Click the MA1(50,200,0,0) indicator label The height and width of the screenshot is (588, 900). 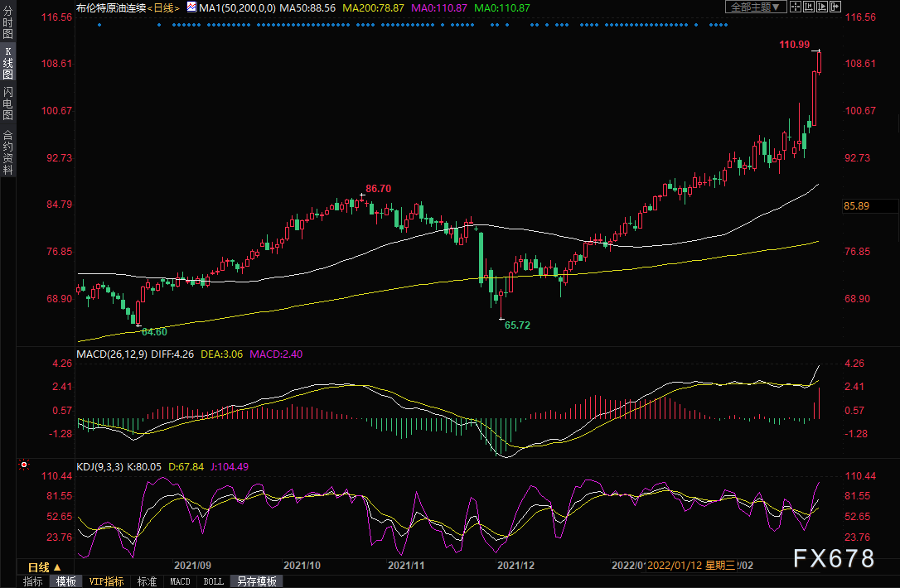pos(237,8)
